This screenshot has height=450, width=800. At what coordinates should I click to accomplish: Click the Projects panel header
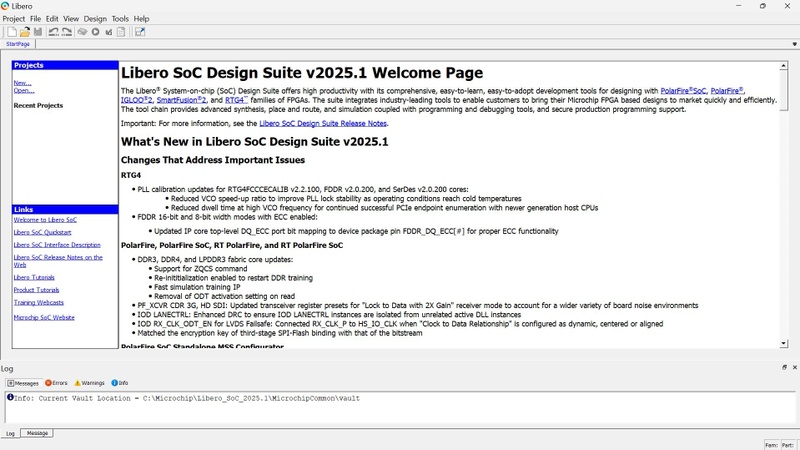[65, 65]
